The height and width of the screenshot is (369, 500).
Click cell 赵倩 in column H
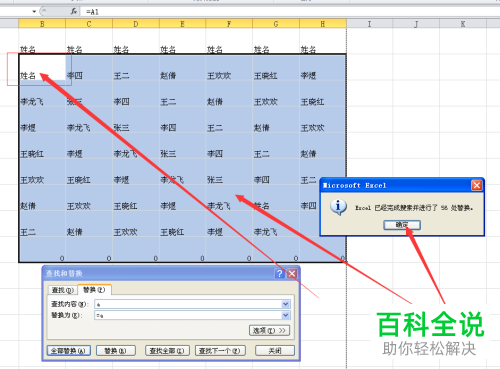pos(323,146)
